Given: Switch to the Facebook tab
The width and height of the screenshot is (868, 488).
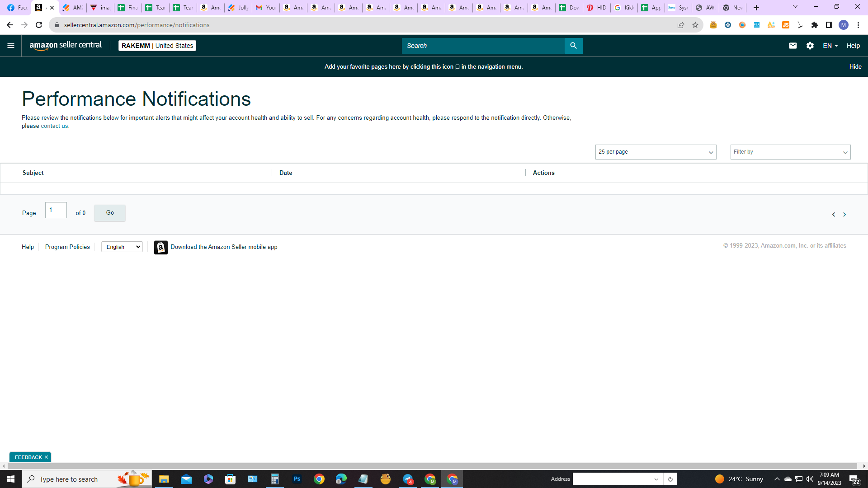Looking at the screenshot, I should tap(17, 8).
